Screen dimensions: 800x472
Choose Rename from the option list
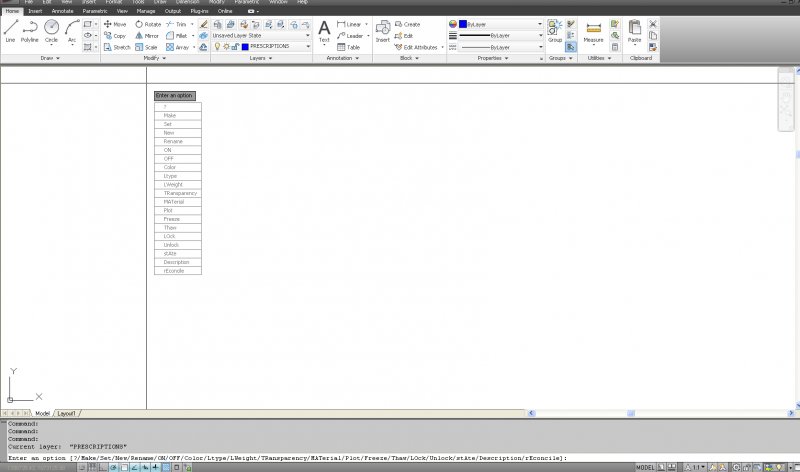(173, 141)
